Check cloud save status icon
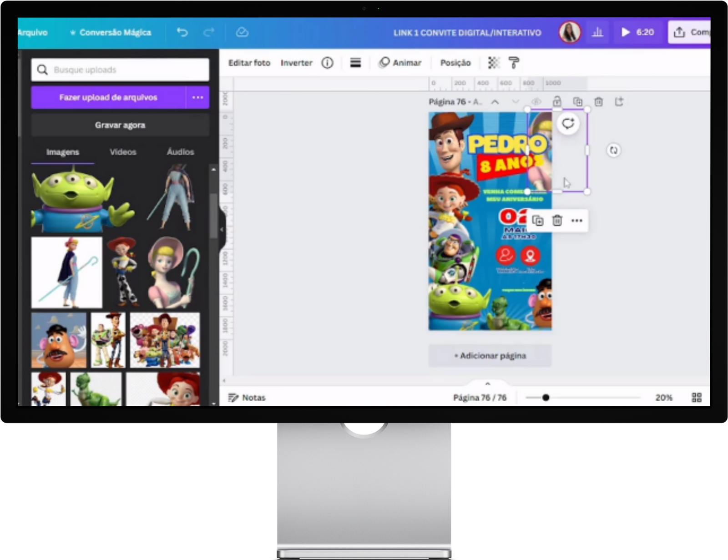 242,32
